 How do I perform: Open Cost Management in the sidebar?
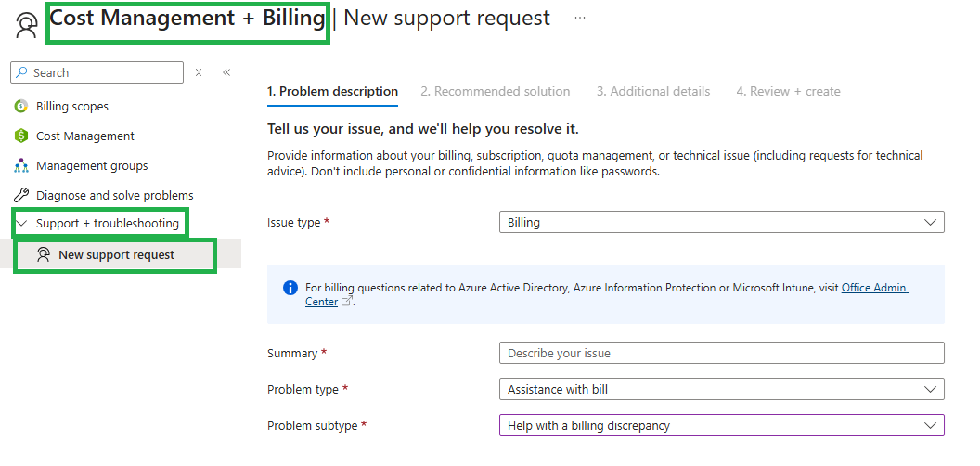point(85,136)
